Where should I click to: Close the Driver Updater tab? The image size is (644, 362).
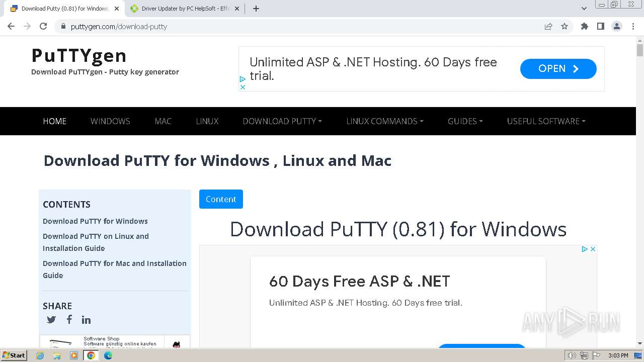pos(237,9)
